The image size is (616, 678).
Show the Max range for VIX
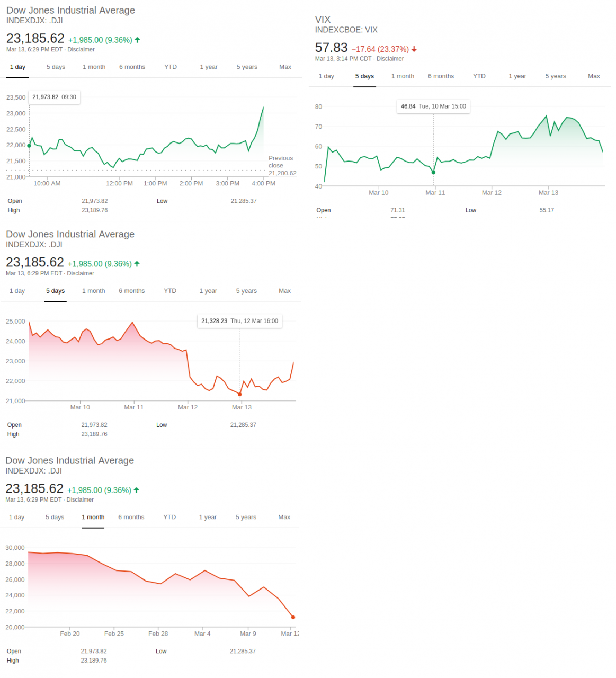click(x=594, y=76)
